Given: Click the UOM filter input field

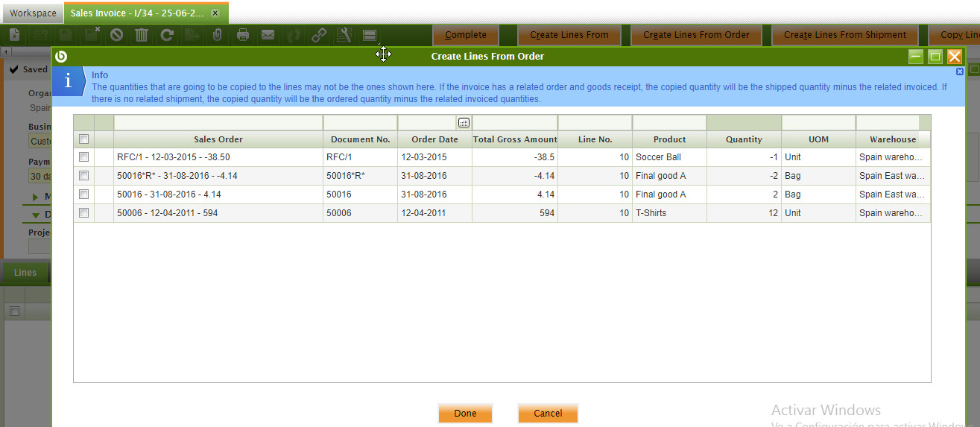Looking at the screenshot, I should (818, 123).
